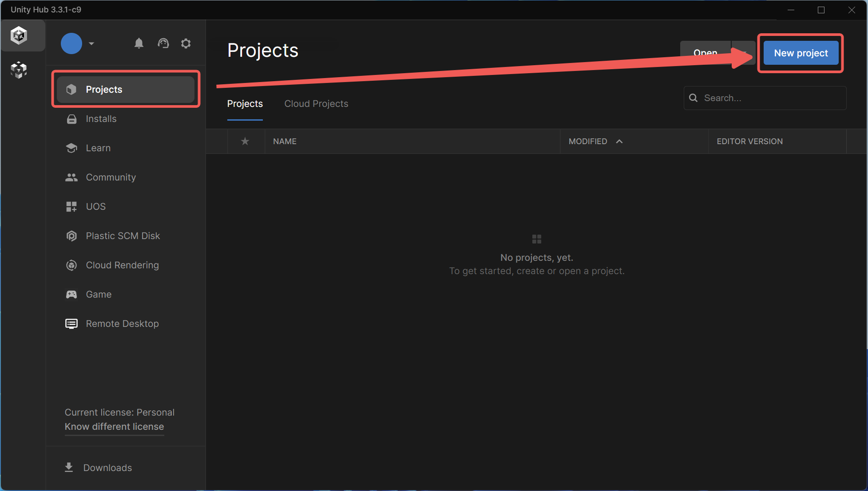The width and height of the screenshot is (868, 491).
Task: Click the Plastic SCM hexagon icon
Action: tap(71, 236)
